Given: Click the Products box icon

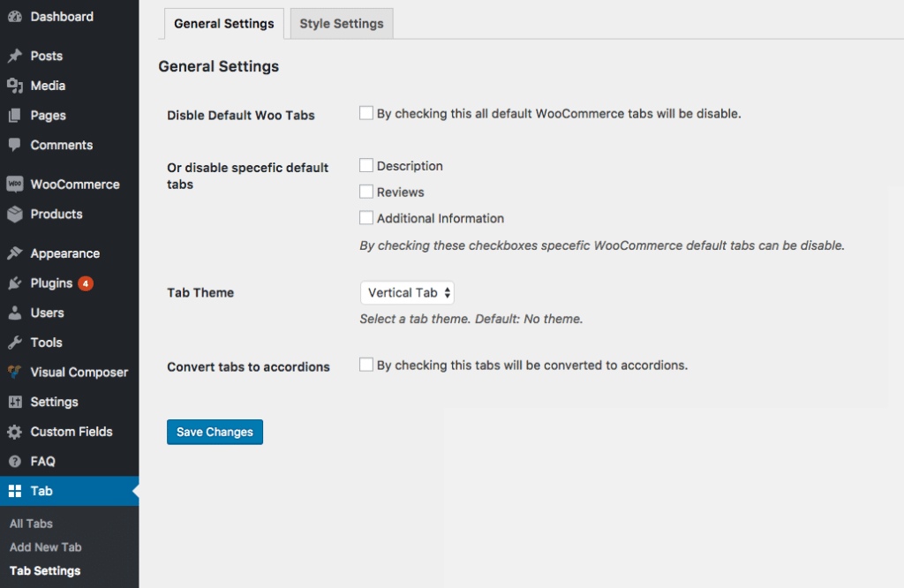Looking at the screenshot, I should point(15,214).
